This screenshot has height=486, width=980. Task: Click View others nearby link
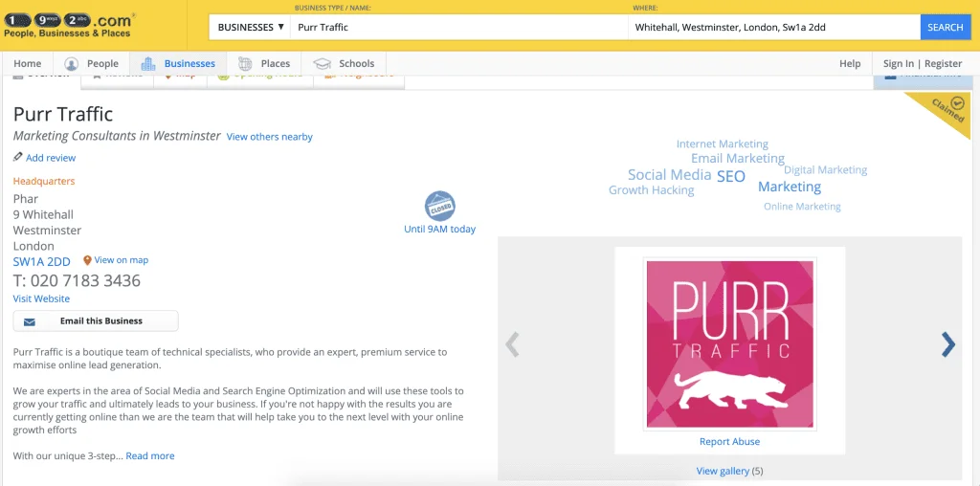tap(269, 136)
